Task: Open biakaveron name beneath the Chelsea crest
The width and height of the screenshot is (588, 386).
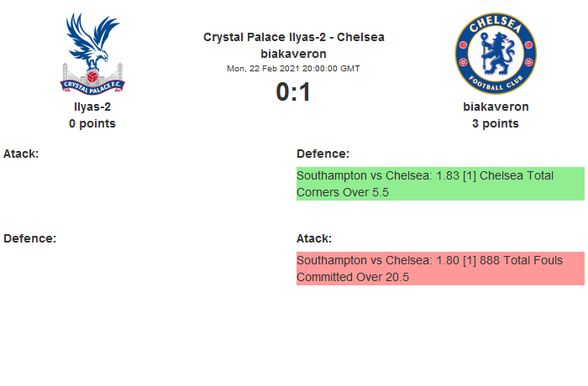Action: pos(496,107)
